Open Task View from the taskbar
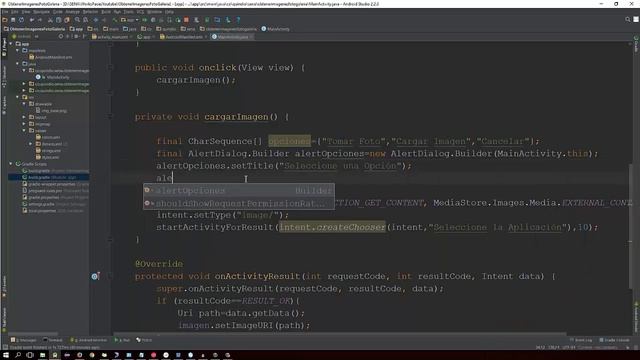640x360 pixels. click(x=30, y=355)
